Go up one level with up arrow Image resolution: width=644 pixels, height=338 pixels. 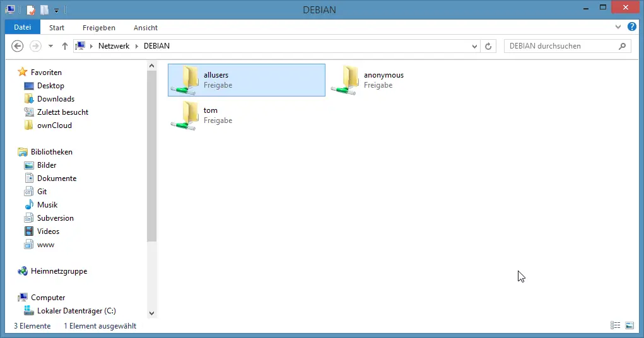click(x=64, y=46)
